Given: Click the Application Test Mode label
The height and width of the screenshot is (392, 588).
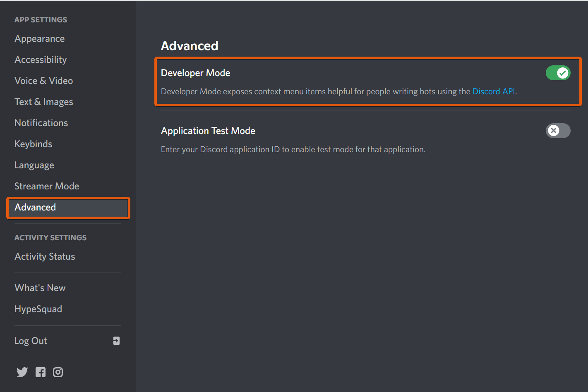Looking at the screenshot, I should click(208, 131).
